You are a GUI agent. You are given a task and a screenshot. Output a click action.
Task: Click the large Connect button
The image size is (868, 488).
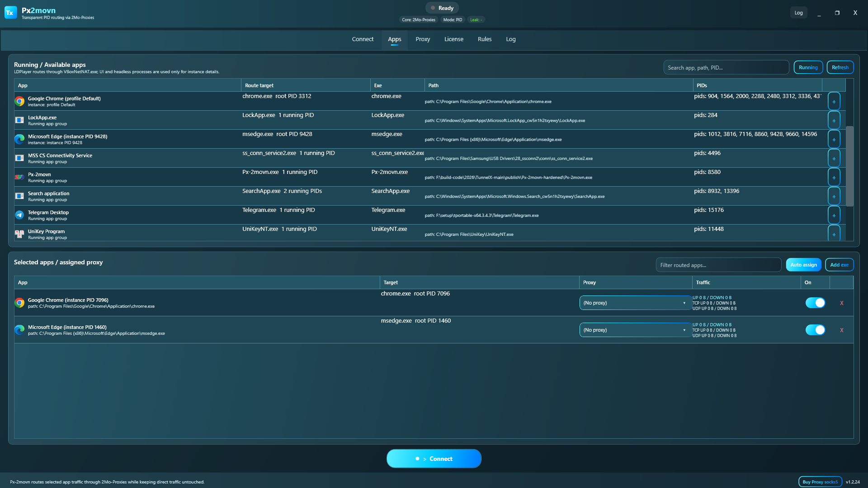434,459
